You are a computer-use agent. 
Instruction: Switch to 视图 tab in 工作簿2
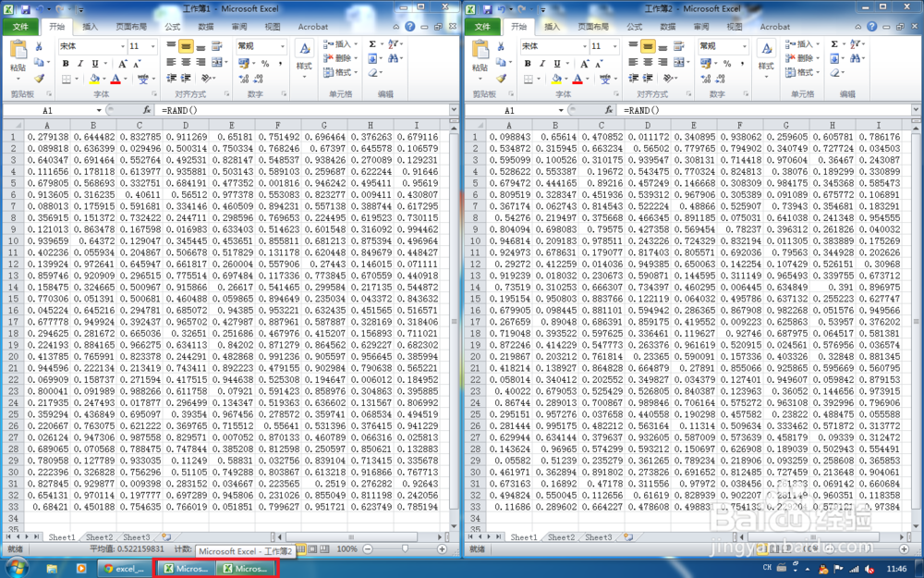click(735, 27)
